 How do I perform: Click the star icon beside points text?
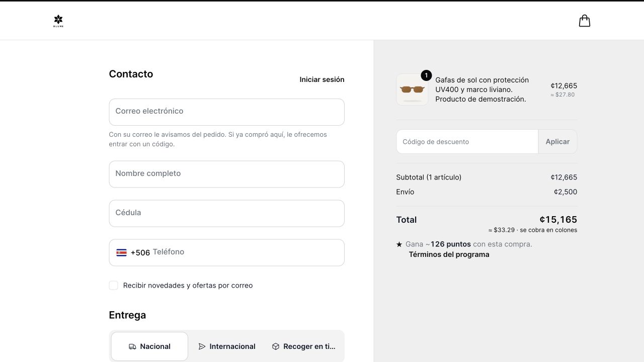tap(399, 244)
